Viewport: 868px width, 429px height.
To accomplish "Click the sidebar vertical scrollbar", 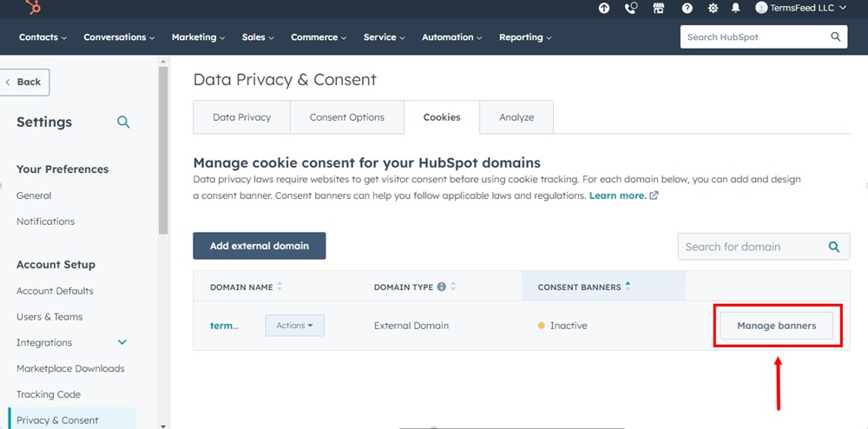I will pos(163,150).
